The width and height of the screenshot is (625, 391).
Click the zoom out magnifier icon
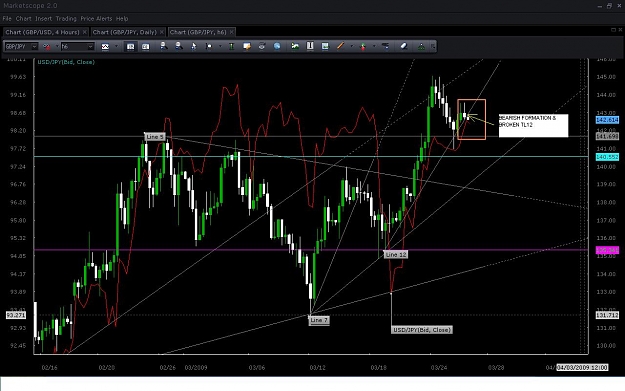pos(179,46)
